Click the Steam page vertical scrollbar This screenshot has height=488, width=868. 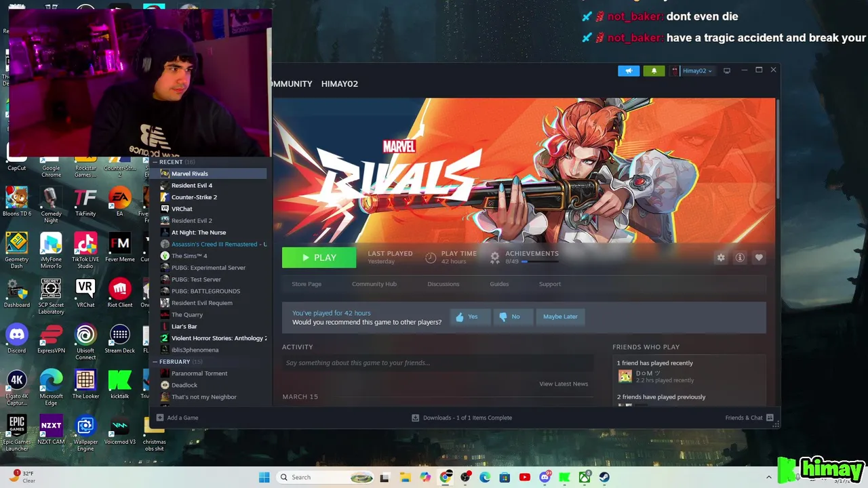pos(778,149)
